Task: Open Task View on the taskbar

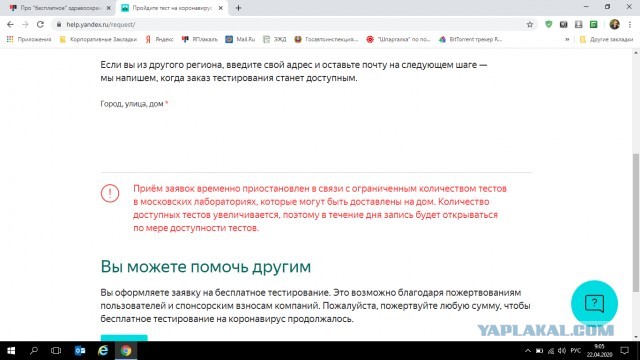Action: pyautogui.click(x=56, y=351)
